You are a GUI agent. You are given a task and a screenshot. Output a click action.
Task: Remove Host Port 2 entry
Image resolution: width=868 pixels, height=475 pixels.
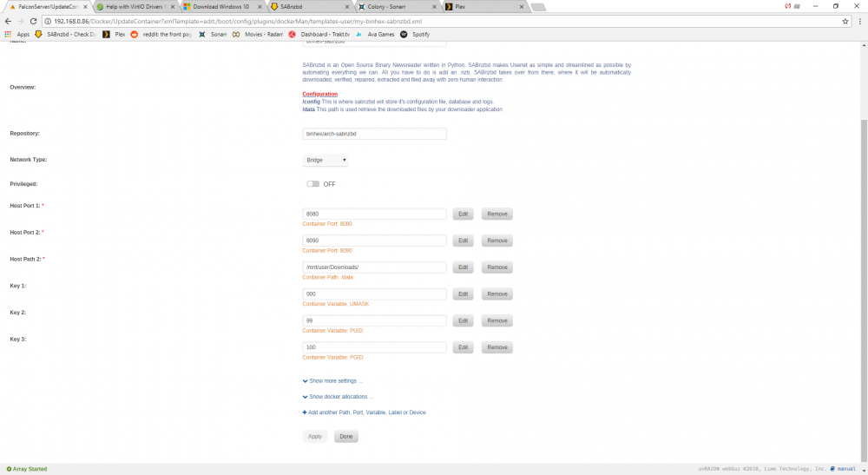(497, 241)
